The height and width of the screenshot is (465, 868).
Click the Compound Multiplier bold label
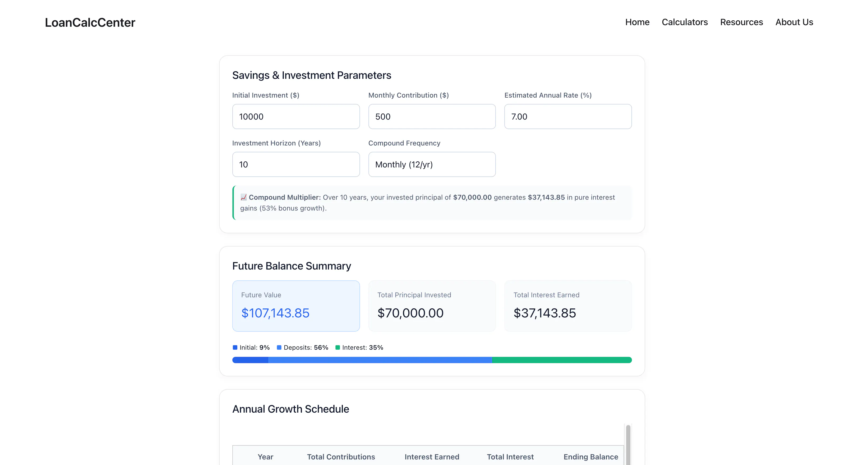[x=285, y=197]
